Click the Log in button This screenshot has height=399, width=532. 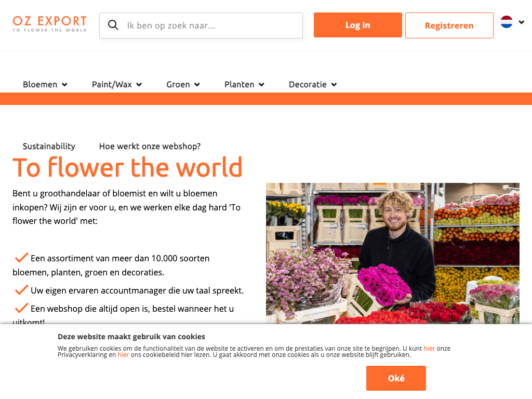[x=357, y=25]
